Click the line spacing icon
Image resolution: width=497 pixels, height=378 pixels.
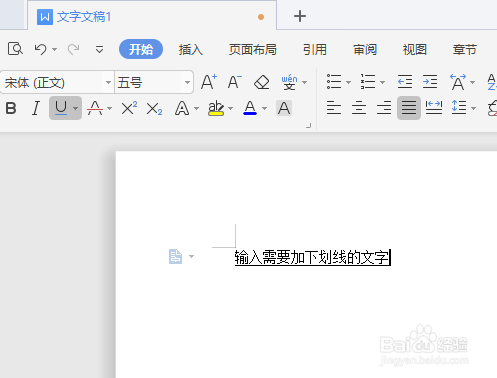tap(459, 108)
